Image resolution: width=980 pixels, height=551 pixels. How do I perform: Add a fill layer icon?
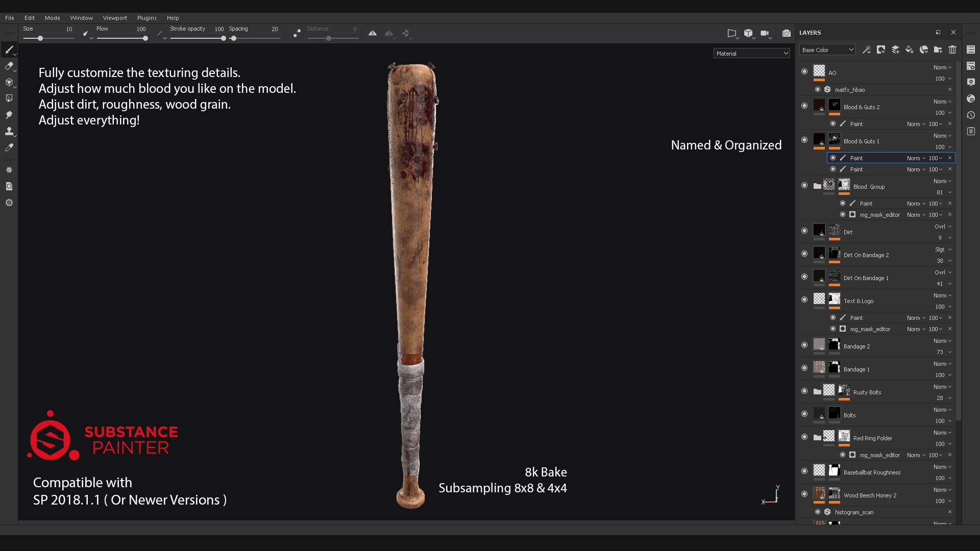click(909, 49)
